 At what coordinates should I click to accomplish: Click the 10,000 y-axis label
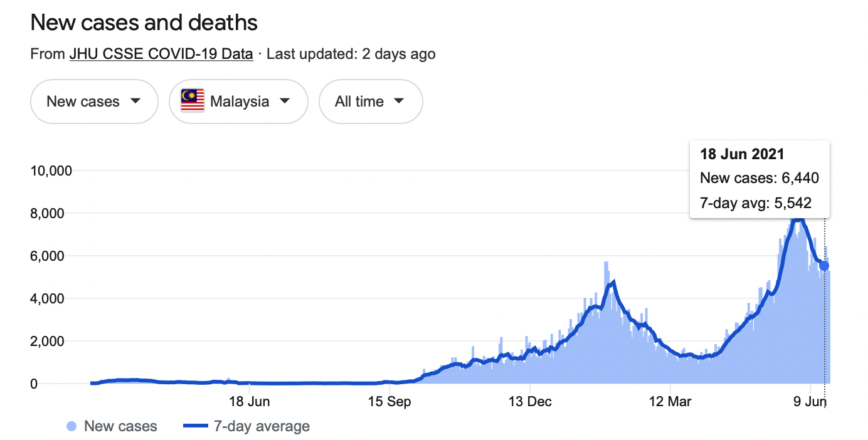click(52, 170)
